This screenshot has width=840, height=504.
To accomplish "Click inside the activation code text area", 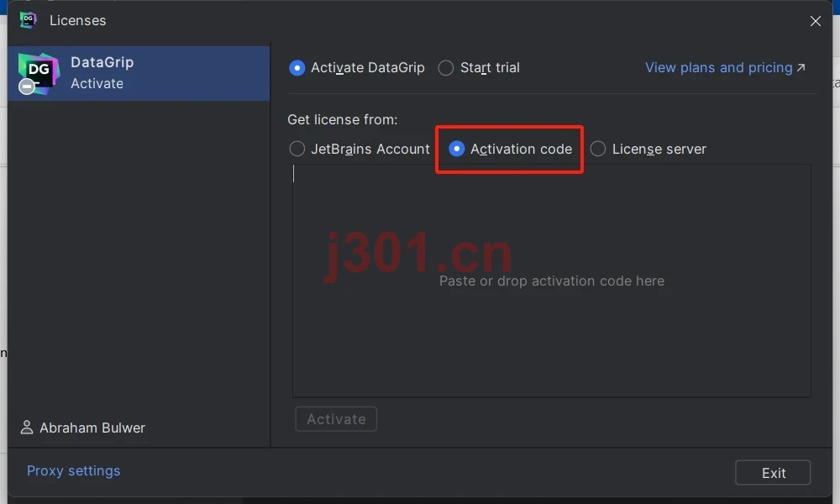I will (551, 281).
